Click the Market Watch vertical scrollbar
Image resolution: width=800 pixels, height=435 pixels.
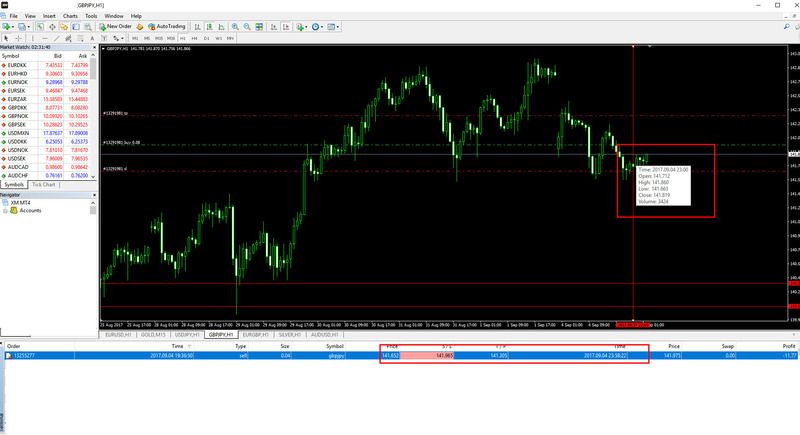93,115
